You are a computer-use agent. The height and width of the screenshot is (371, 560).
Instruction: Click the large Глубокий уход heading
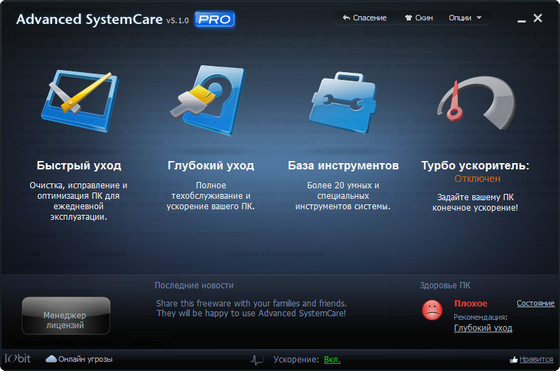211,166
